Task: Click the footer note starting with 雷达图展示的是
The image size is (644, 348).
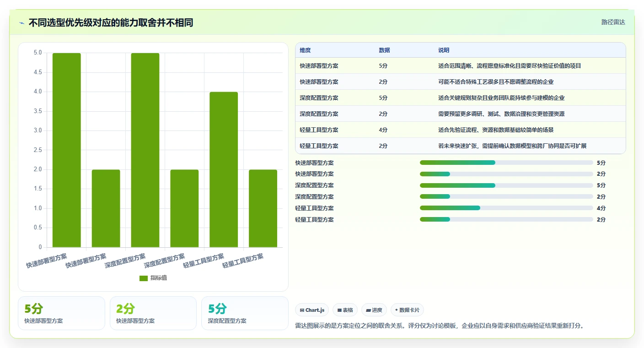Action: click(x=440, y=326)
